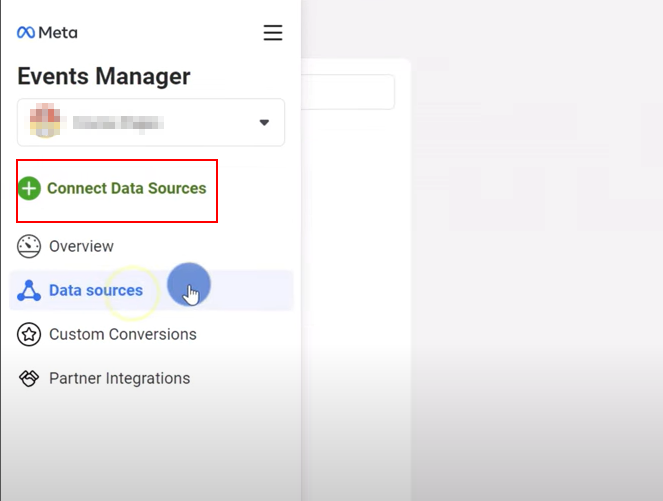Click the pixelated account avatar thumbnail
The image size is (663, 501).
point(42,123)
